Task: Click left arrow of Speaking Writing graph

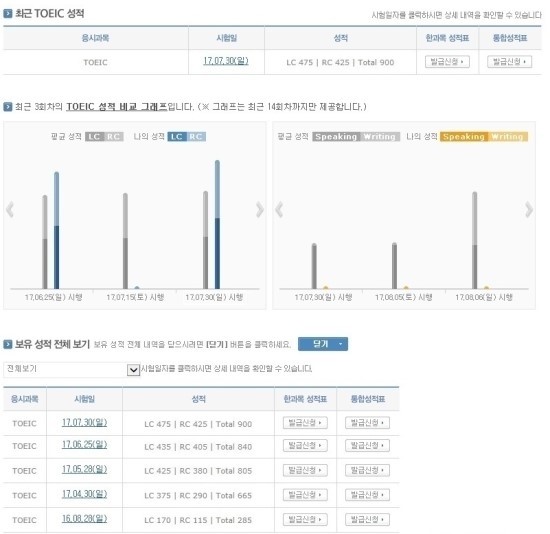Action: pyautogui.click(x=279, y=209)
